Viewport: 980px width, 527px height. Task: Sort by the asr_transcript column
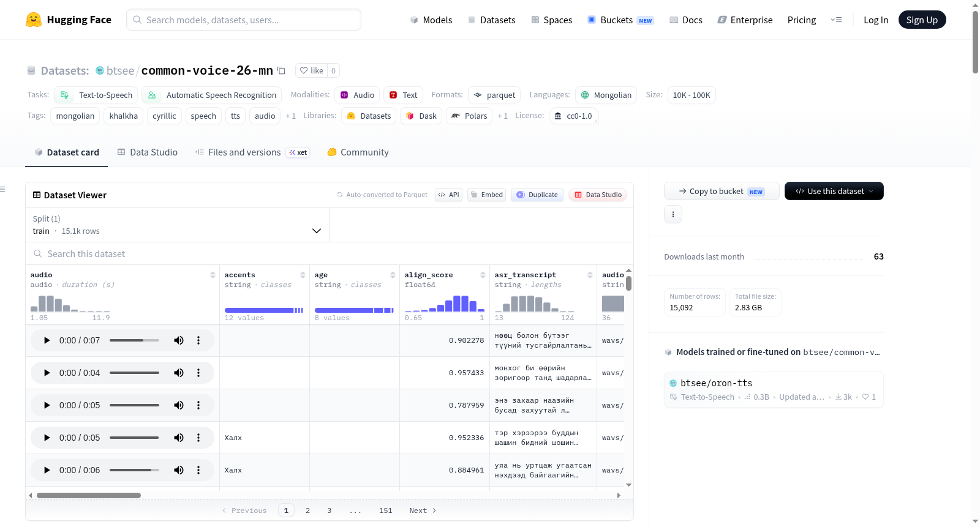[x=590, y=275]
